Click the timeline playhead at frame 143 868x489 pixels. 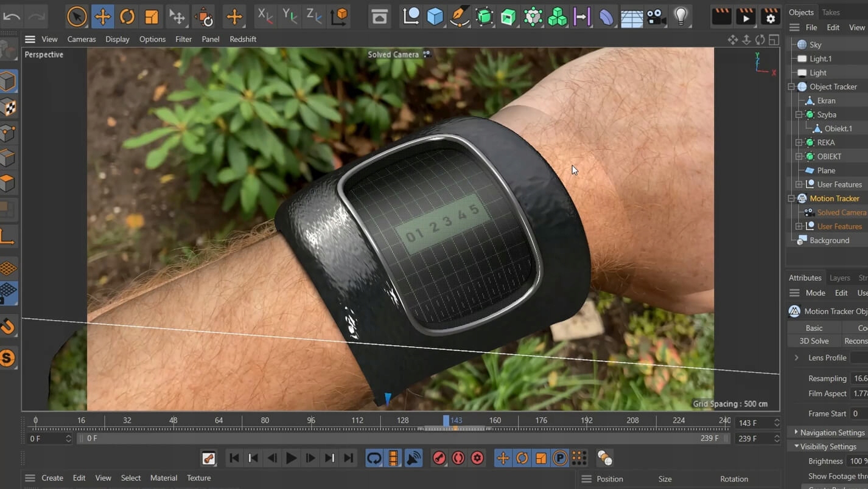click(446, 420)
